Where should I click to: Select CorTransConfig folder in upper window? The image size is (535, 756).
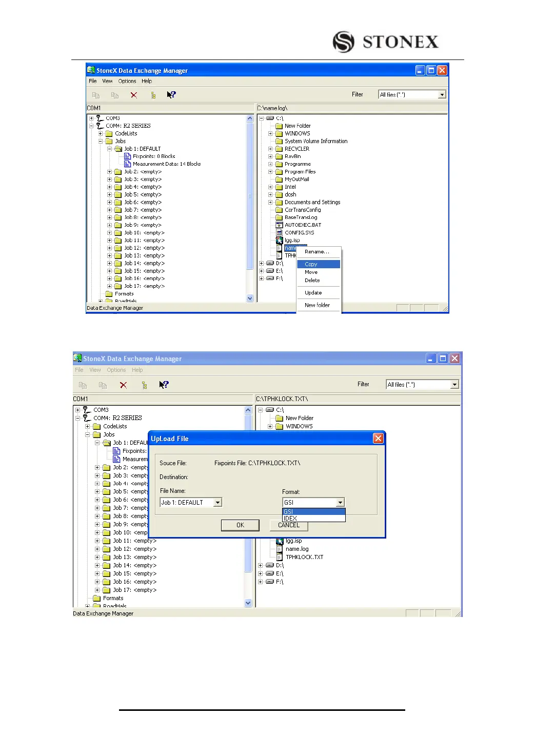[x=303, y=210]
